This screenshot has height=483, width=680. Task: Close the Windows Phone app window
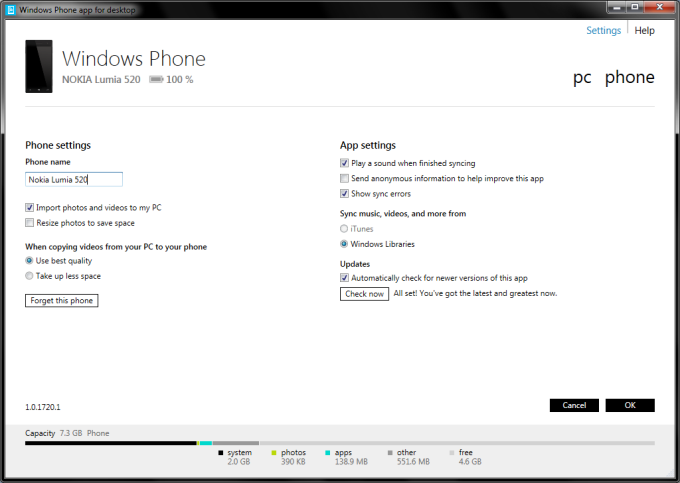coord(660,7)
